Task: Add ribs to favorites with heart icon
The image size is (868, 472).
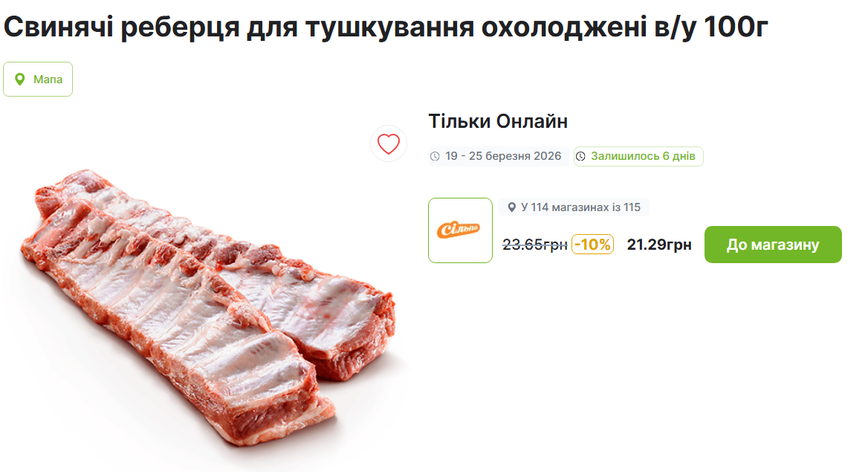Action: pyautogui.click(x=389, y=143)
